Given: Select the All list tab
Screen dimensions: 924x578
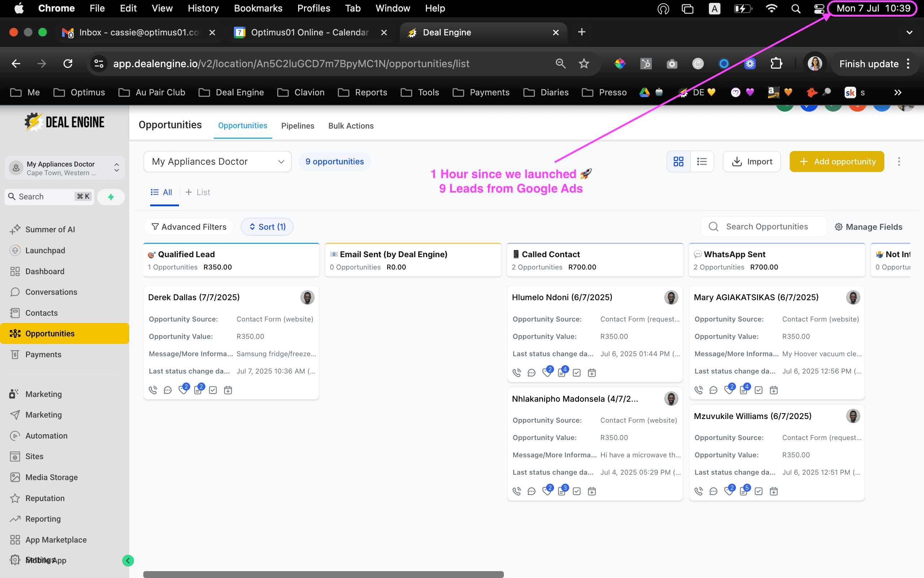Looking at the screenshot, I should (162, 192).
